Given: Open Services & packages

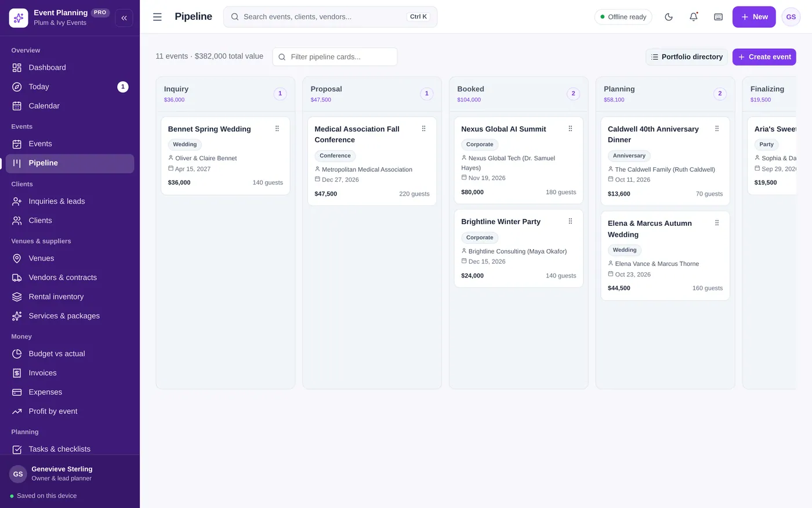Looking at the screenshot, I should [70, 316].
